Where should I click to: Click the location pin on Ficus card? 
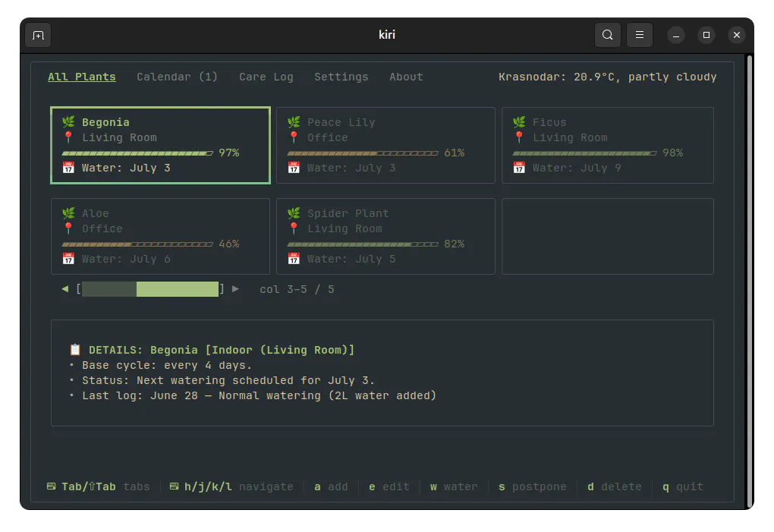pyautogui.click(x=519, y=137)
